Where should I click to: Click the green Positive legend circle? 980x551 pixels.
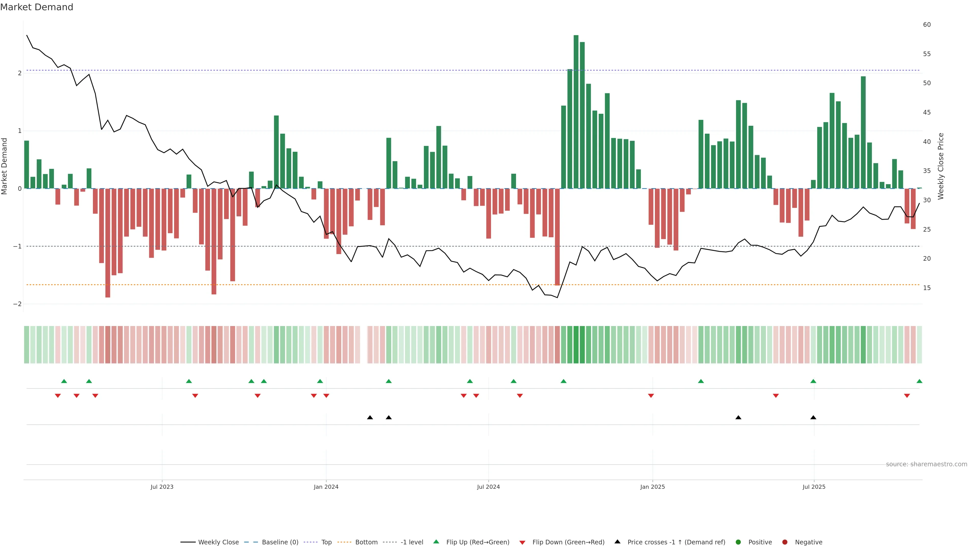tap(738, 542)
